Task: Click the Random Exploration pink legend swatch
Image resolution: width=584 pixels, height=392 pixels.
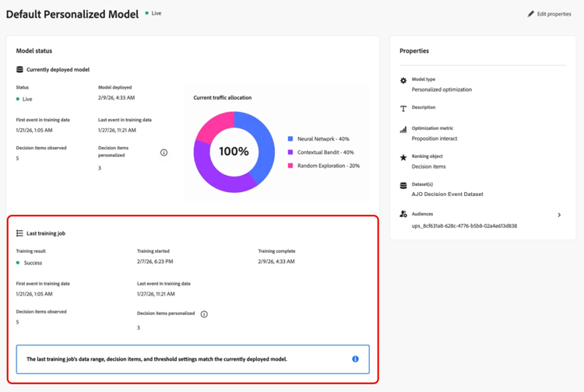Action: click(290, 166)
